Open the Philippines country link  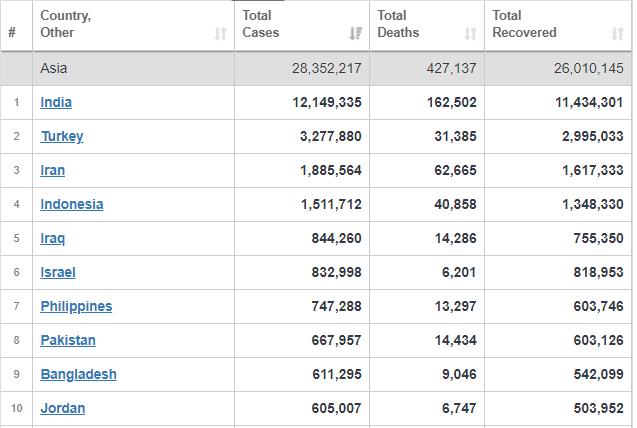76,306
